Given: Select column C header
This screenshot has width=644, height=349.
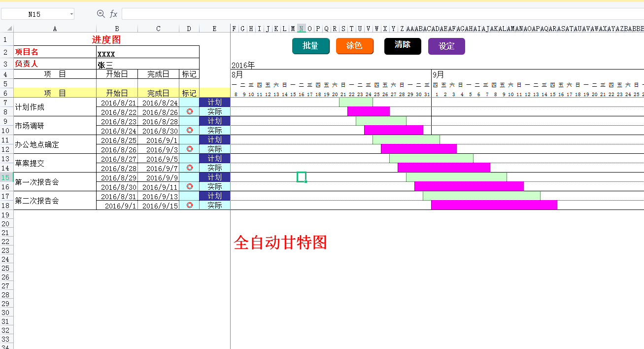Looking at the screenshot, I should [x=159, y=29].
